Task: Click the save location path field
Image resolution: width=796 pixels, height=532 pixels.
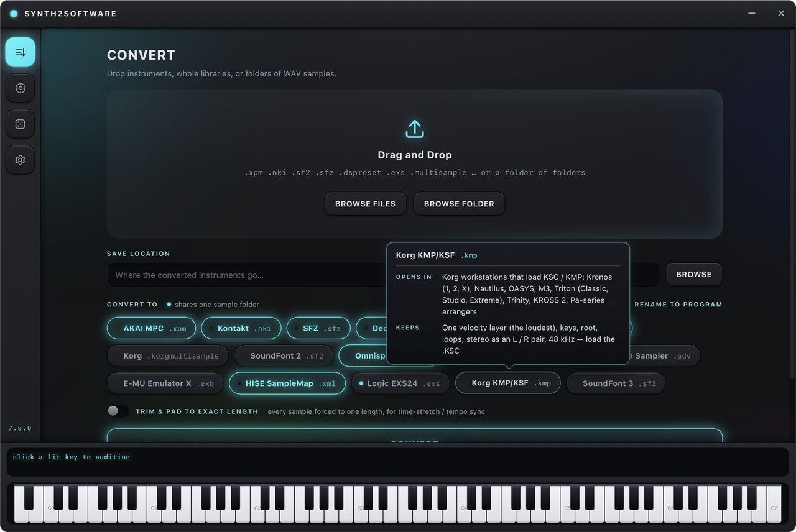Action: (x=383, y=275)
